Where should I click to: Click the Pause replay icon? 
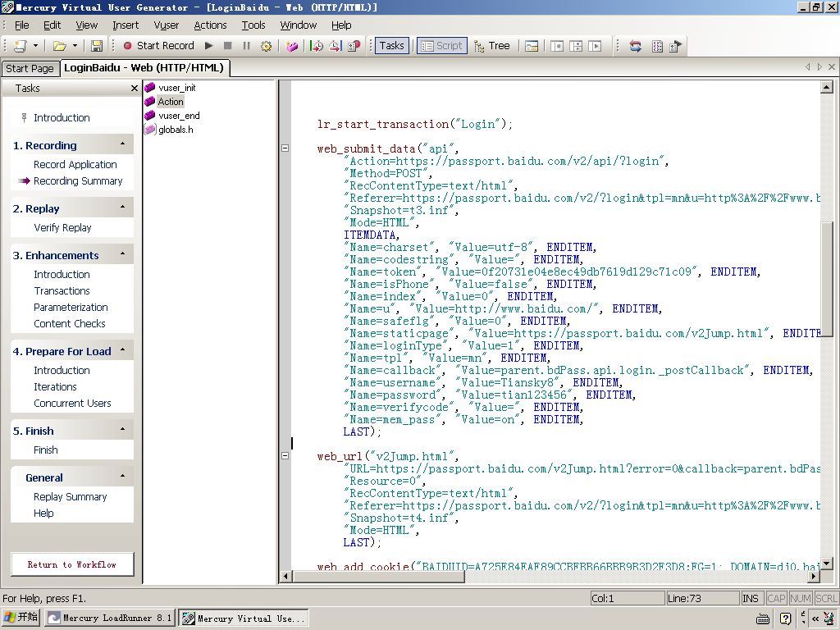point(246,46)
